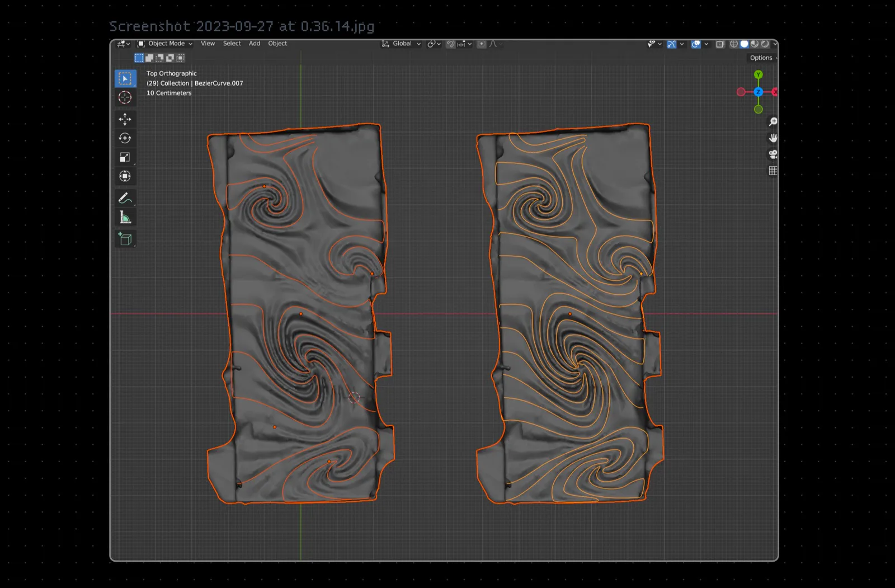The image size is (895, 588).
Task: Toggle the camera view icon
Action: (773, 154)
